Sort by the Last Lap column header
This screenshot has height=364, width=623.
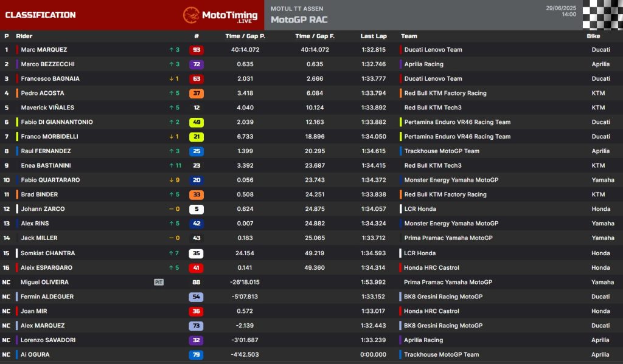click(x=373, y=36)
